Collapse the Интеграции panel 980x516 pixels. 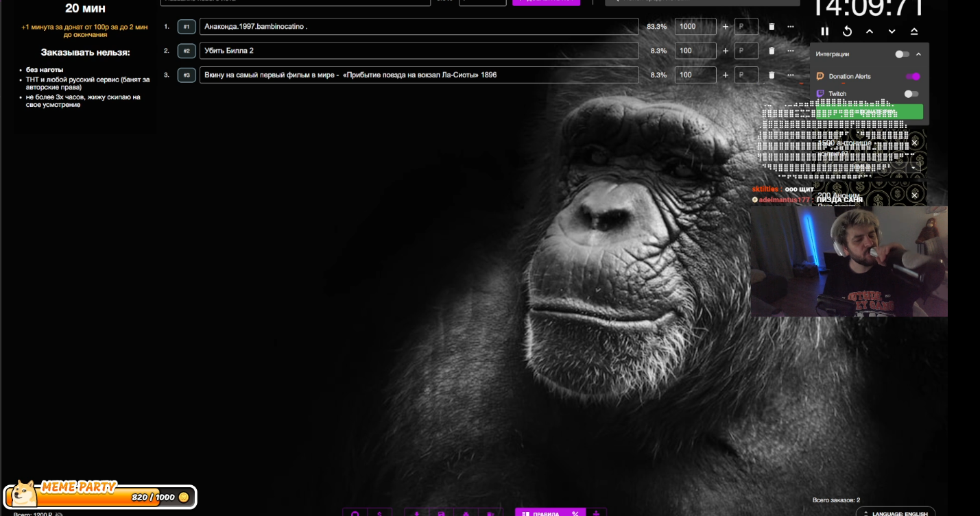click(x=918, y=54)
